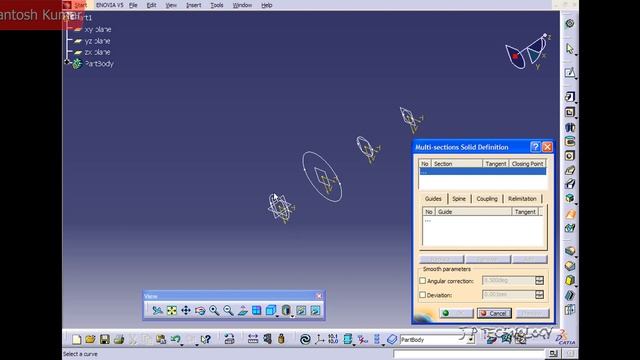This screenshot has width=640, height=360.
Task: Switch to the Relimitation tab
Action: tap(522, 199)
